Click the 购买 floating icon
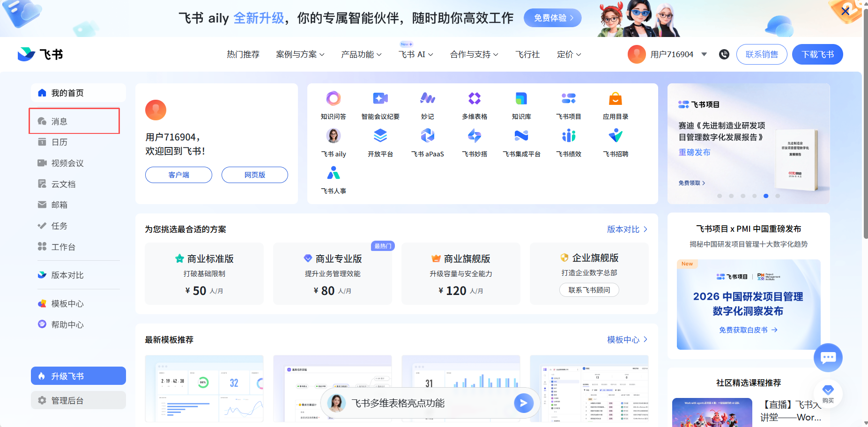The image size is (868, 427). (x=828, y=393)
